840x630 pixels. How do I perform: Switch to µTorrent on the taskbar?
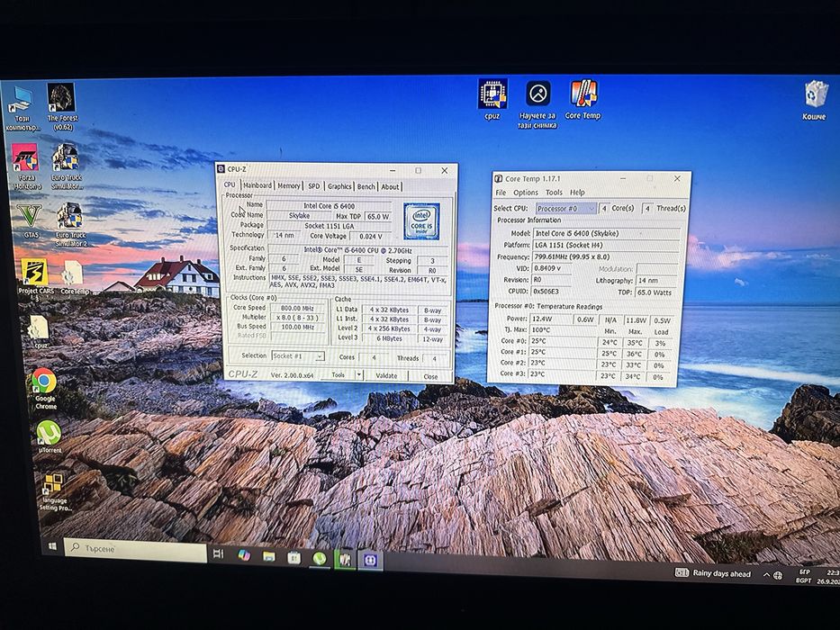click(320, 559)
